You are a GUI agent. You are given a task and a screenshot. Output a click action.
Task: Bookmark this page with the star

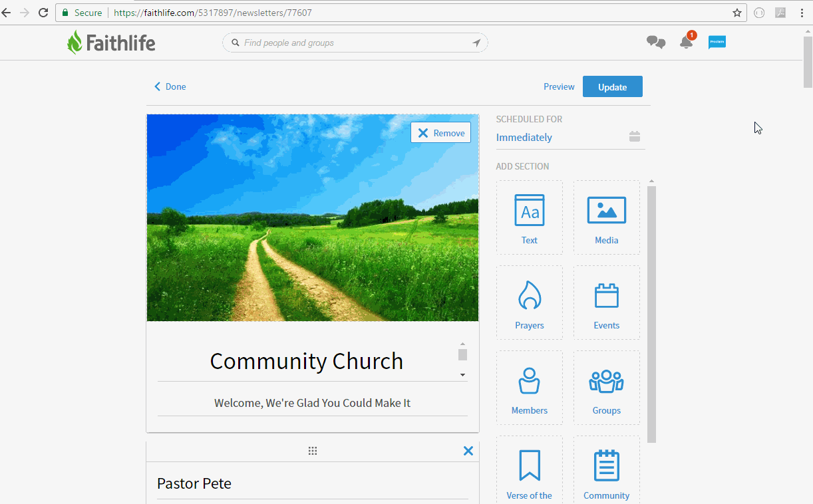[737, 13]
